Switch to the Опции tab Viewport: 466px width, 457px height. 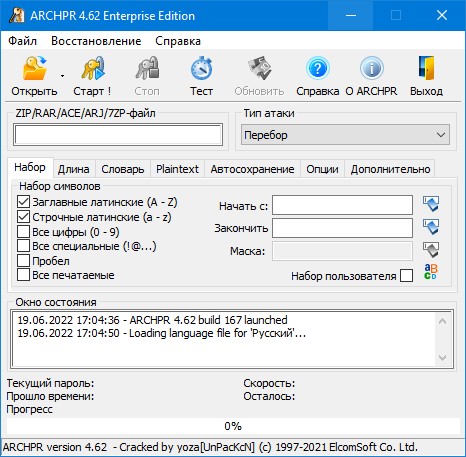[322, 169]
